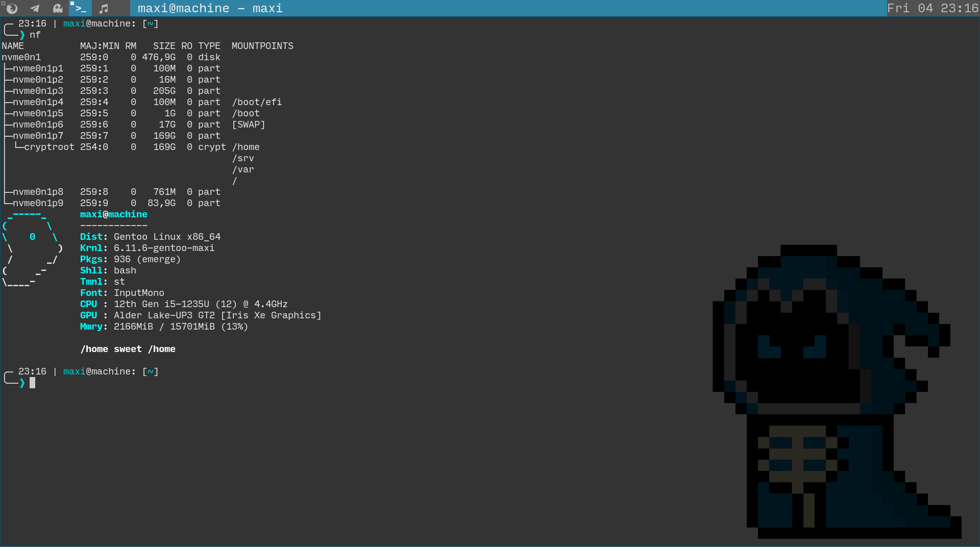This screenshot has height=551, width=980.
Task: Click the '761M' size value
Action: 164,192
